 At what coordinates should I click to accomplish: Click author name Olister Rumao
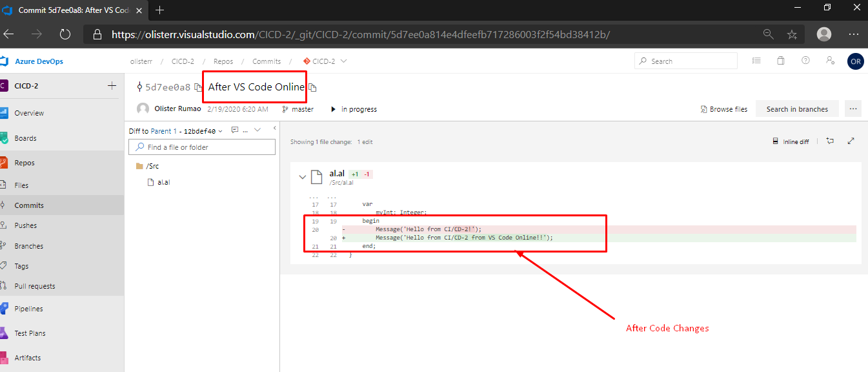tap(177, 109)
